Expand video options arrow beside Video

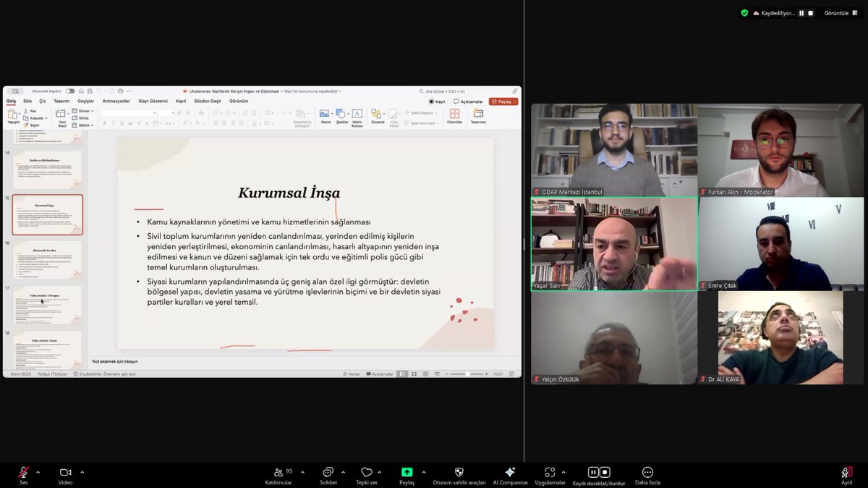[82, 472]
